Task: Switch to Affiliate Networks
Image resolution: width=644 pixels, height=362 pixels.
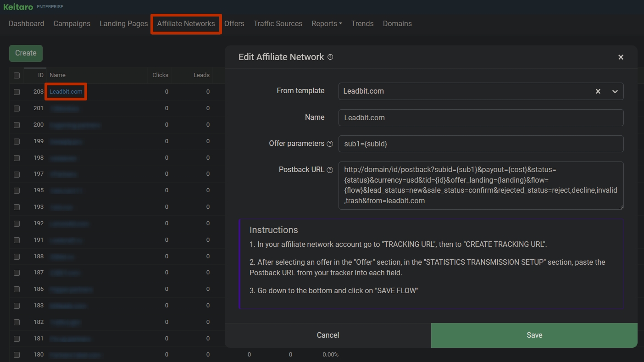Action: pyautogui.click(x=186, y=23)
